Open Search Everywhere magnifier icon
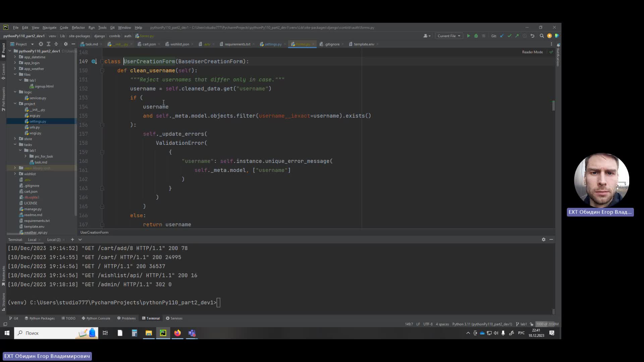Image resolution: width=644 pixels, height=362 pixels. point(542,36)
